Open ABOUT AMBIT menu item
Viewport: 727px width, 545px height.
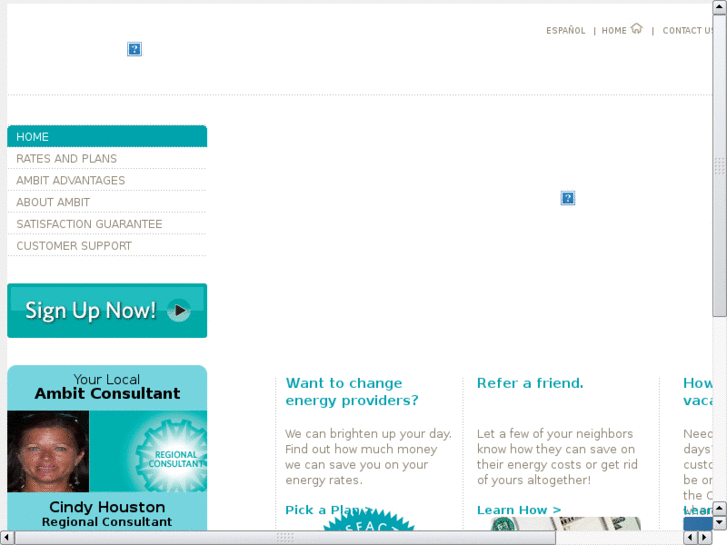click(x=107, y=202)
